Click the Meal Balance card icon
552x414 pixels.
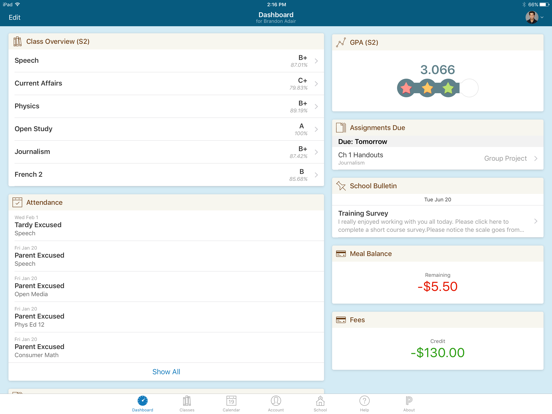(341, 254)
